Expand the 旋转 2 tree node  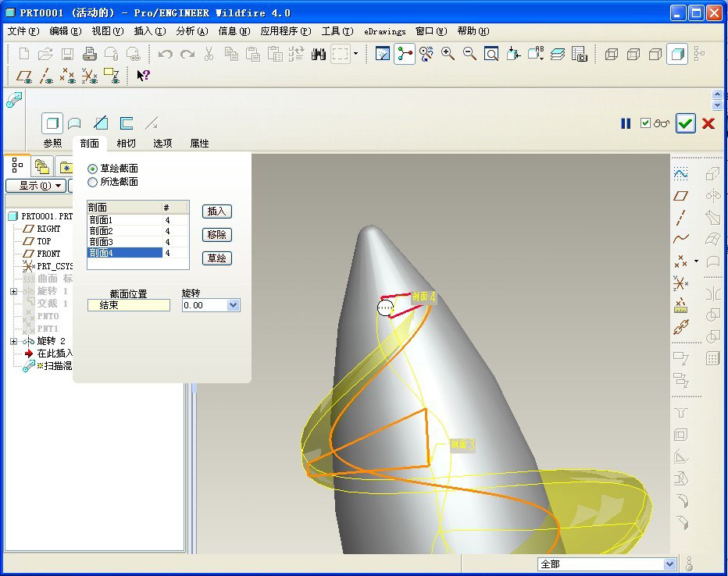point(13,341)
